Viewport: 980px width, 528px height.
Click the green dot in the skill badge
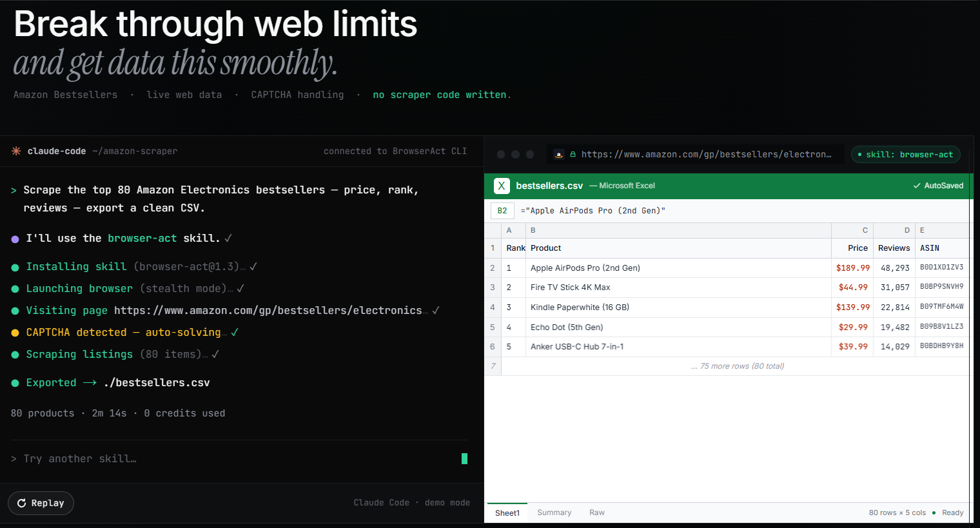(859, 155)
